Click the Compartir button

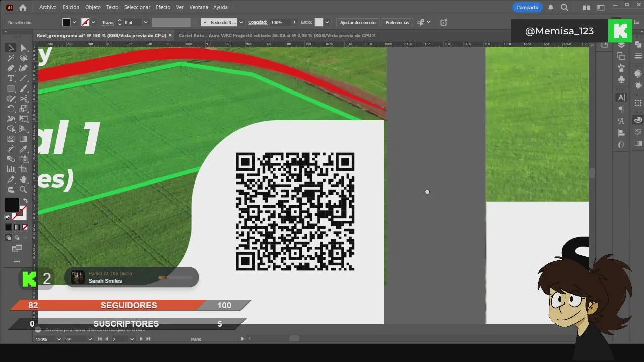[x=527, y=7]
